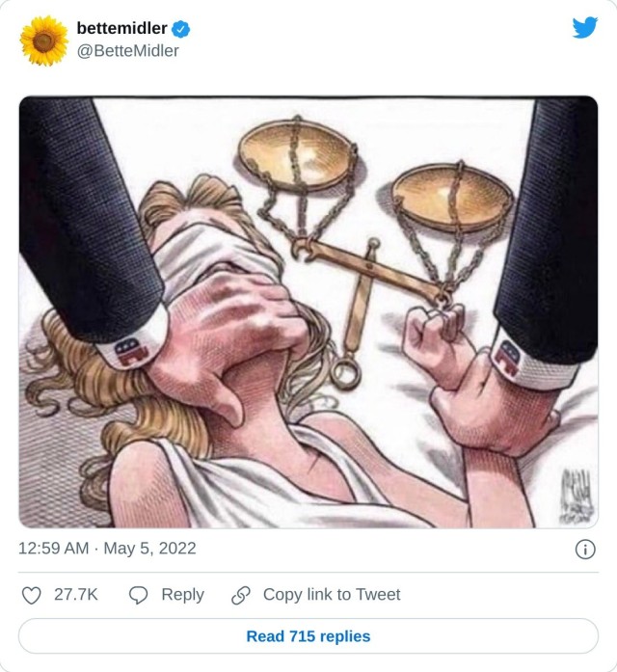Open the cartoon image in tweet
This screenshot has height=672, width=617.
308,312
